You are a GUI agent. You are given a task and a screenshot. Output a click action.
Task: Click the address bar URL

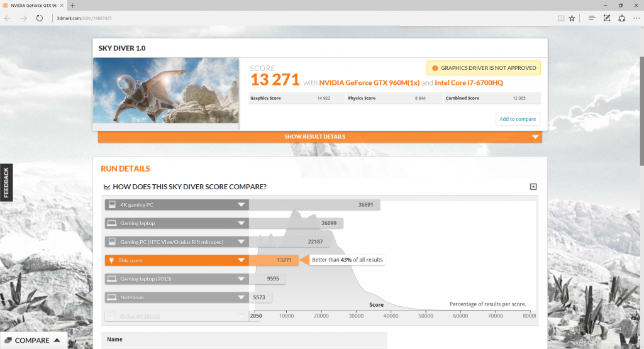tap(84, 18)
